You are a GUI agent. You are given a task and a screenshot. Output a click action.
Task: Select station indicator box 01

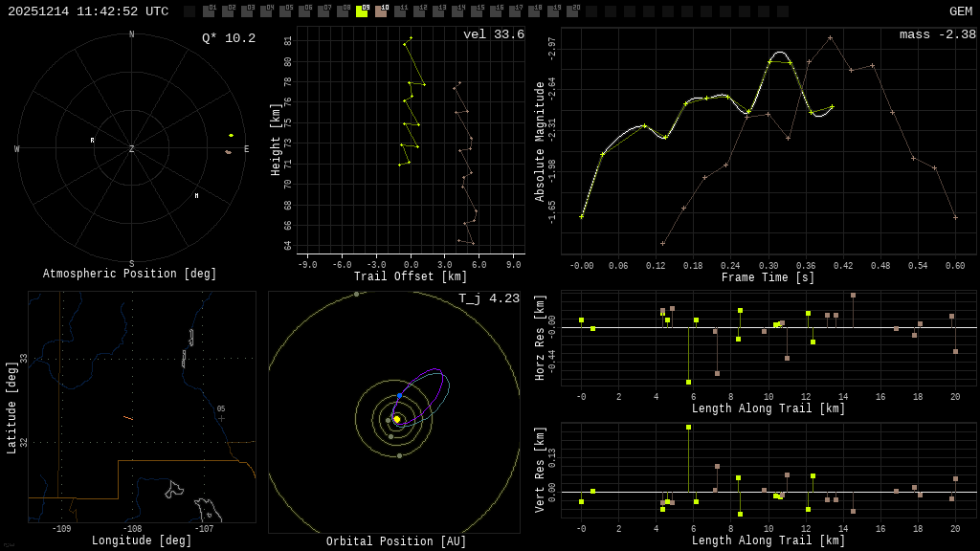click(209, 11)
